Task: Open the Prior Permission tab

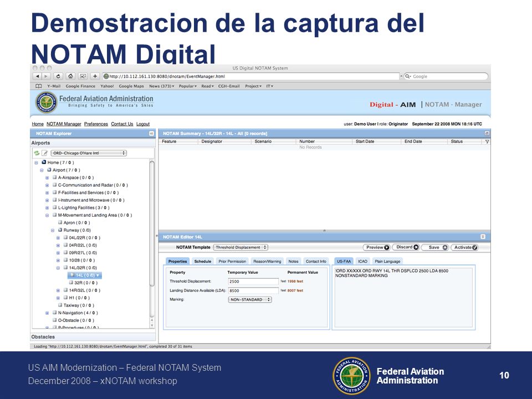Action: click(232, 261)
